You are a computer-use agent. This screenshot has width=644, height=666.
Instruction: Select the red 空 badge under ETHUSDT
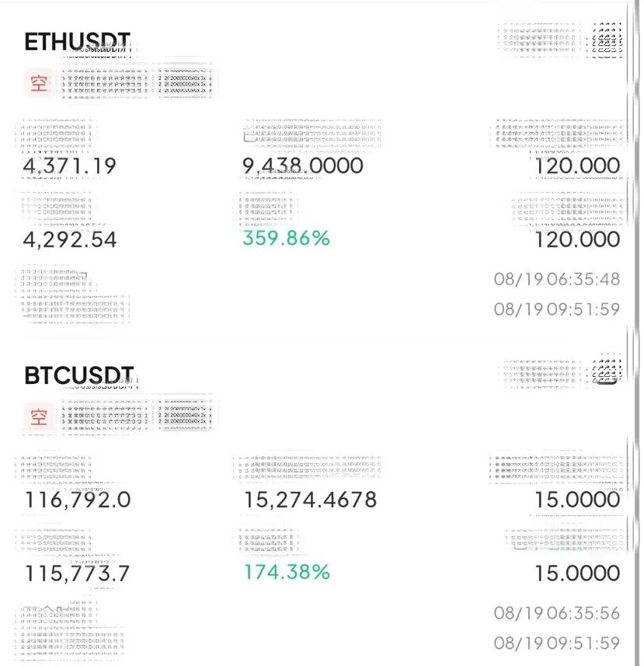39,83
